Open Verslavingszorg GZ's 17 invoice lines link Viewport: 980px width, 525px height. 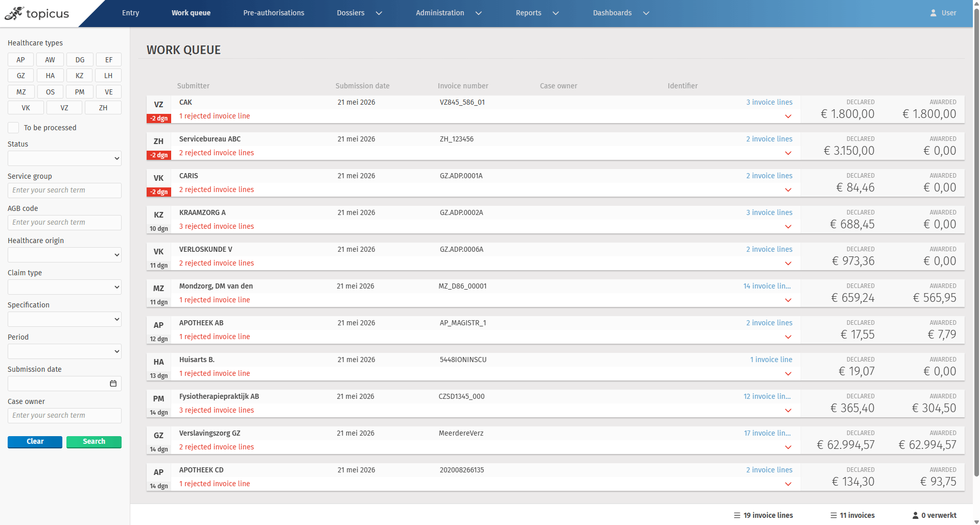[x=767, y=433]
